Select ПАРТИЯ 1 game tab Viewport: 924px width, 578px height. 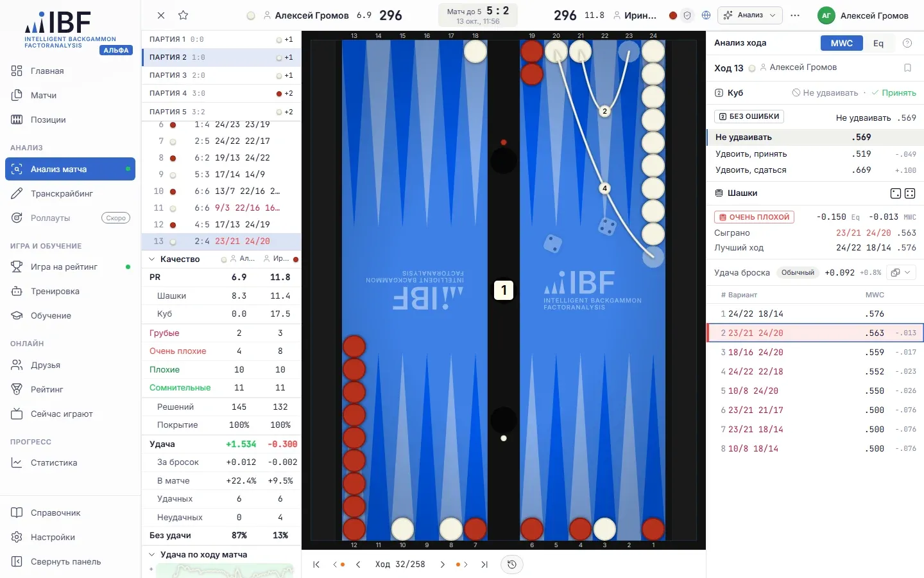point(221,39)
